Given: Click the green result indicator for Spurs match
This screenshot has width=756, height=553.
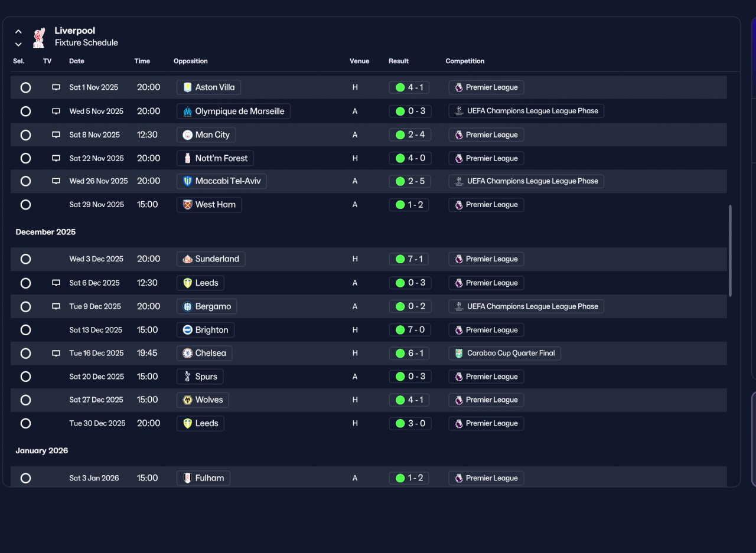Looking at the screenshot, I should [400, 377].
